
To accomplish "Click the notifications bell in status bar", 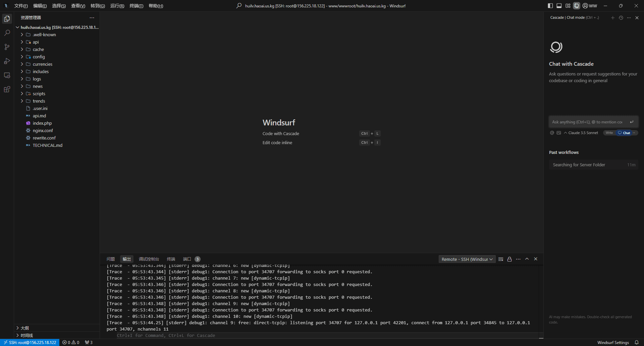I will (637, 342).
